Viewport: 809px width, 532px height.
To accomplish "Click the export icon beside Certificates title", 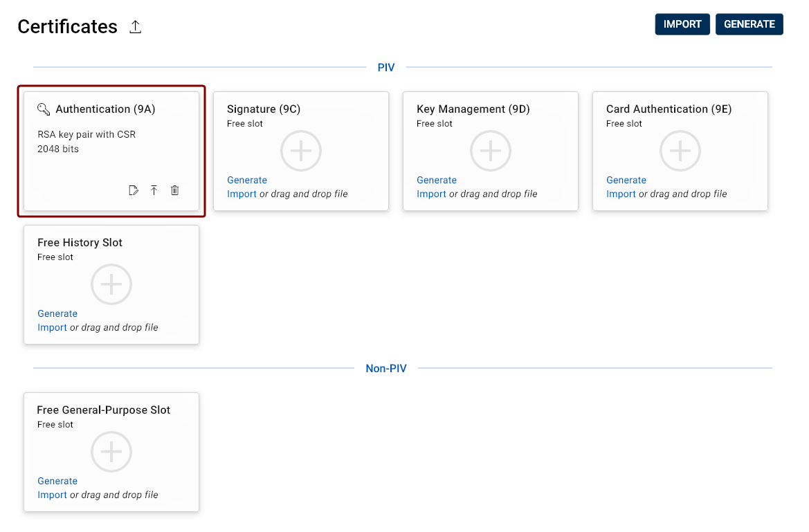I will click(x=136, y=27).
